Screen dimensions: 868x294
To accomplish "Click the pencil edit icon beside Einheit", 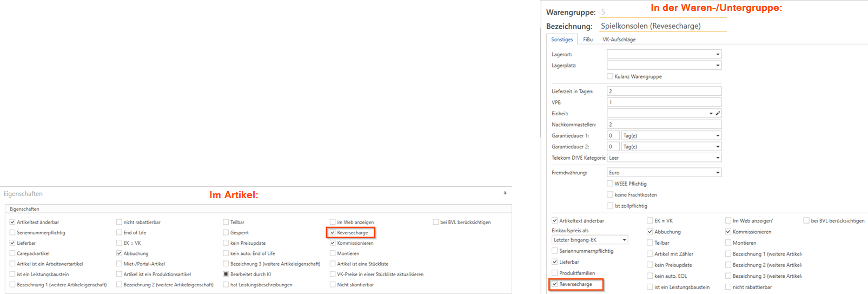I will click(718, 114).
